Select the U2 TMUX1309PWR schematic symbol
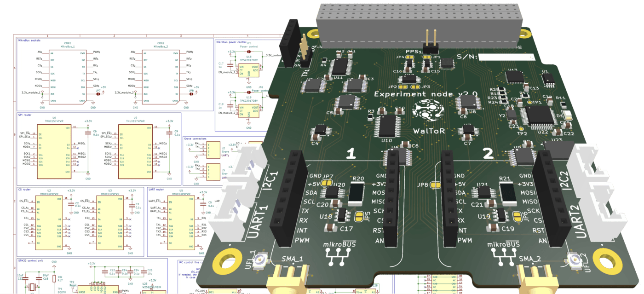Image resolution: width=644 pixels, height=294 pixels. 48,223
